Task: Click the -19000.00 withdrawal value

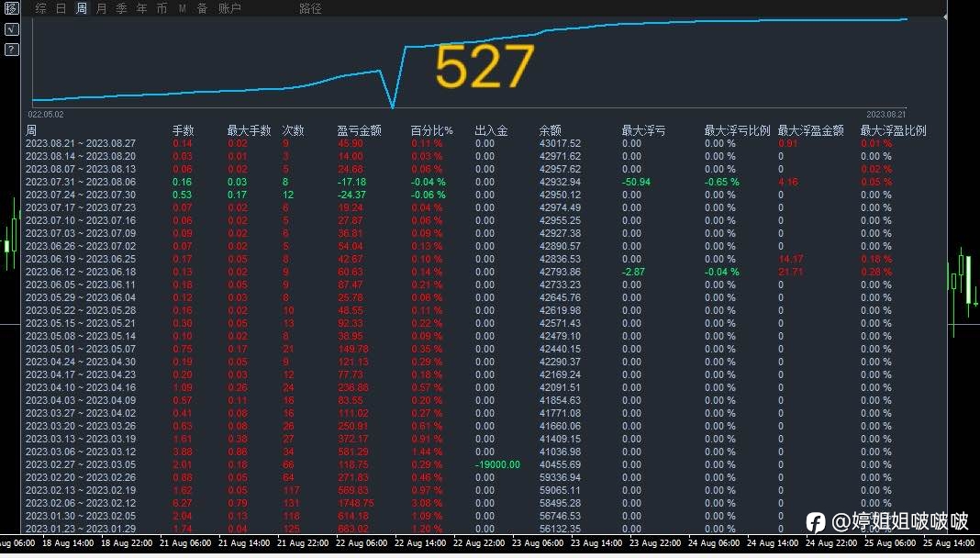Action: (496, 464)
